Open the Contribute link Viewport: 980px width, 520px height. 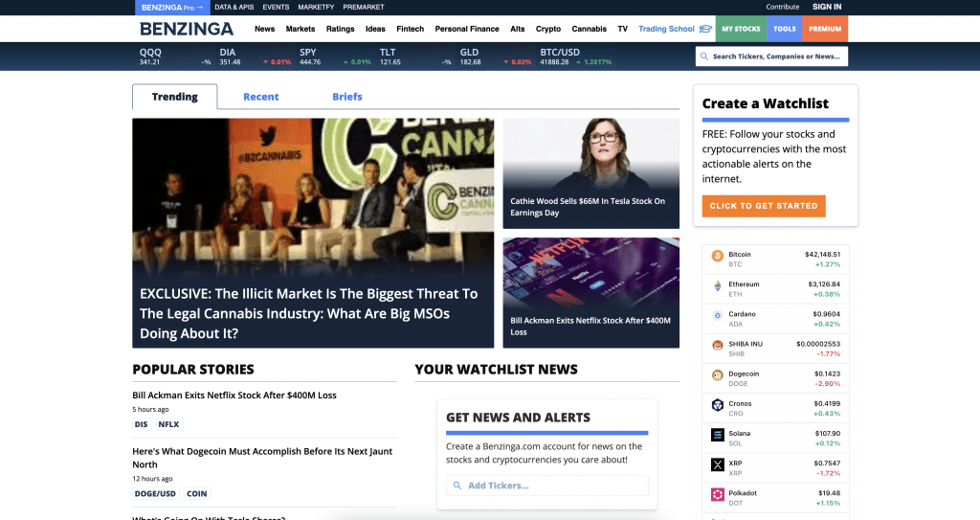783,7
